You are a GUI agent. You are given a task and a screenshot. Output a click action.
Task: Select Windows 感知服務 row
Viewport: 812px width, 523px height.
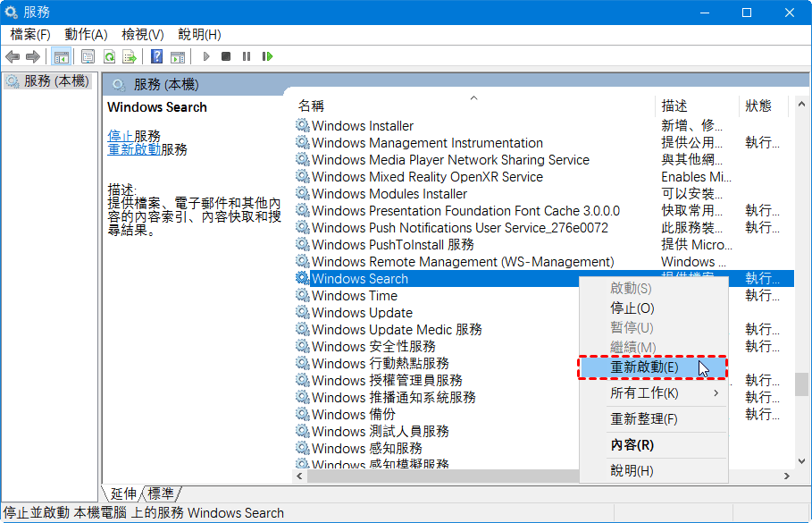(366, 449)
